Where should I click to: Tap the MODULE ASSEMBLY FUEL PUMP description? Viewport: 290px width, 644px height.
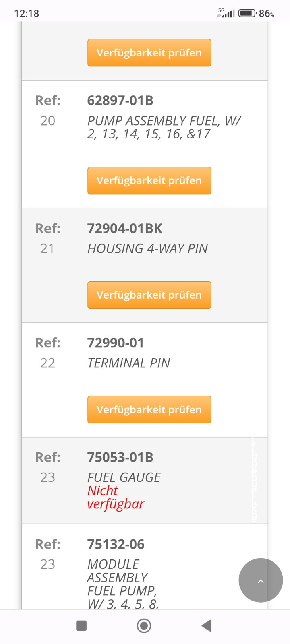tap(122, 584)
